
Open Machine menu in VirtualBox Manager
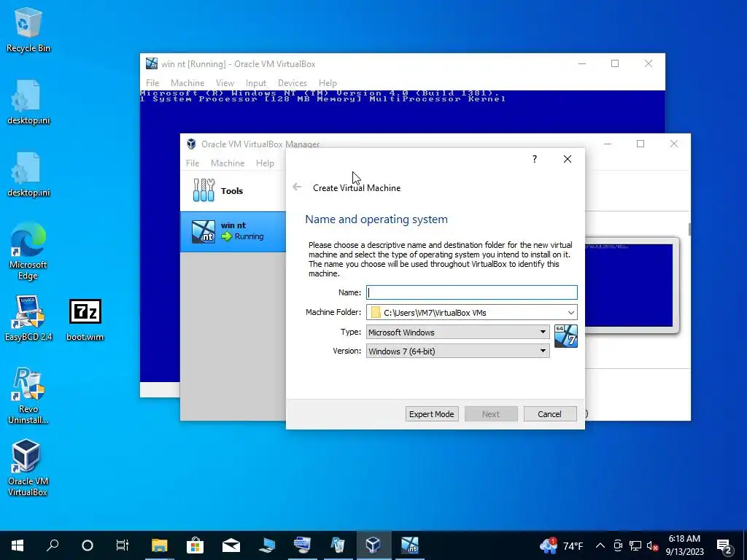click(228, 163)
